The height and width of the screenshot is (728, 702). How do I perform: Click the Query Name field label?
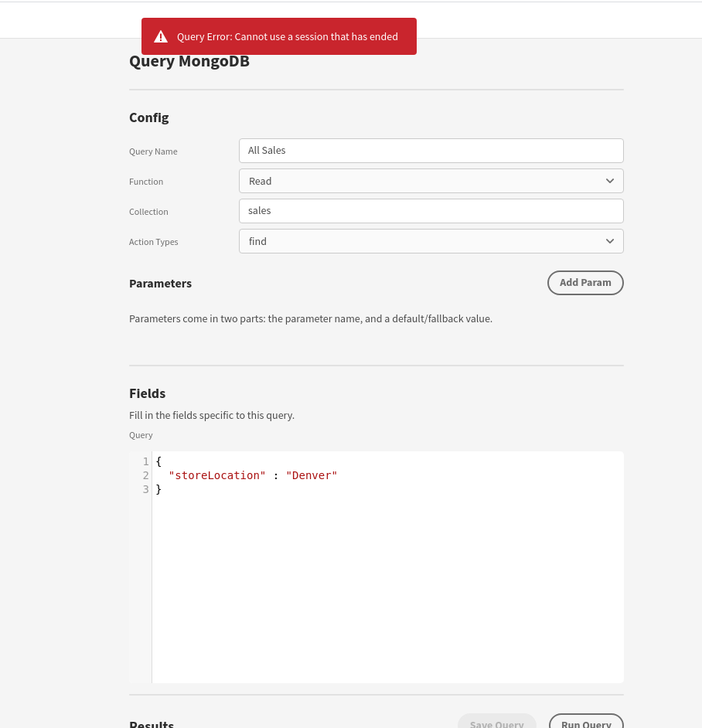153,151
